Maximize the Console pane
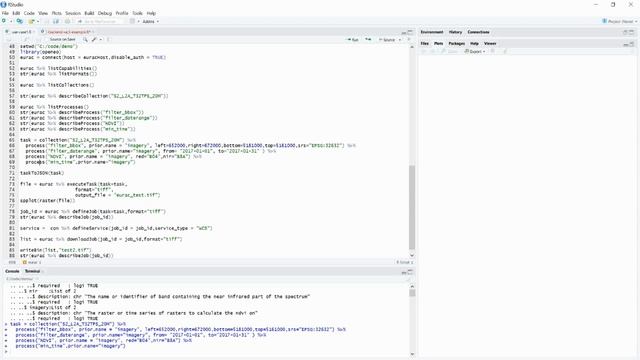Screen dimensions: 640x360 [x=410, y=271]
